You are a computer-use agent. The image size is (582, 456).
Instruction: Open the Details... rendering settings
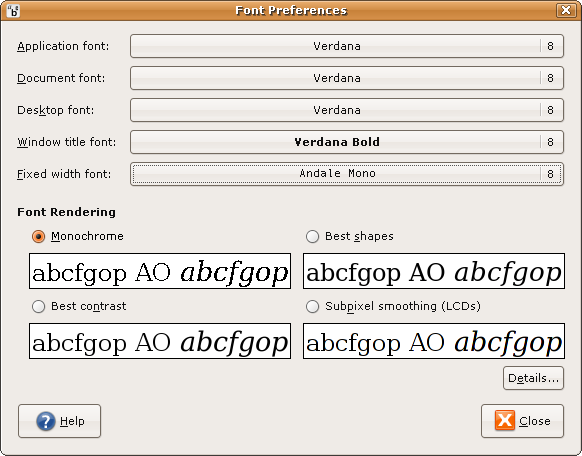(533, 378)
